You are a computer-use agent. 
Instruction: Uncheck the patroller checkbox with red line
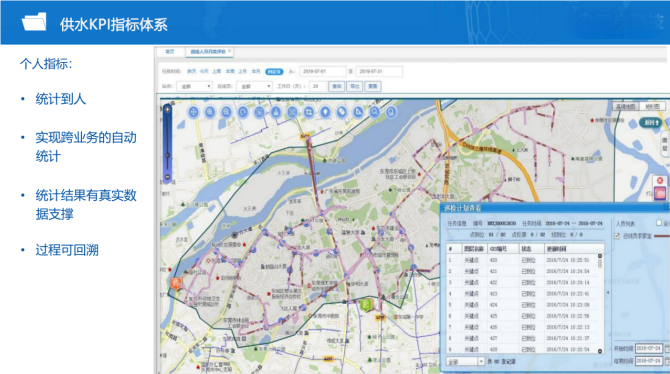617,236
